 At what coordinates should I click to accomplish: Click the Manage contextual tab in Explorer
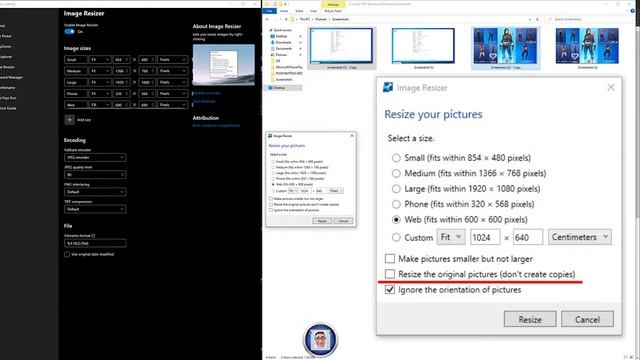[x=333, y=4]
